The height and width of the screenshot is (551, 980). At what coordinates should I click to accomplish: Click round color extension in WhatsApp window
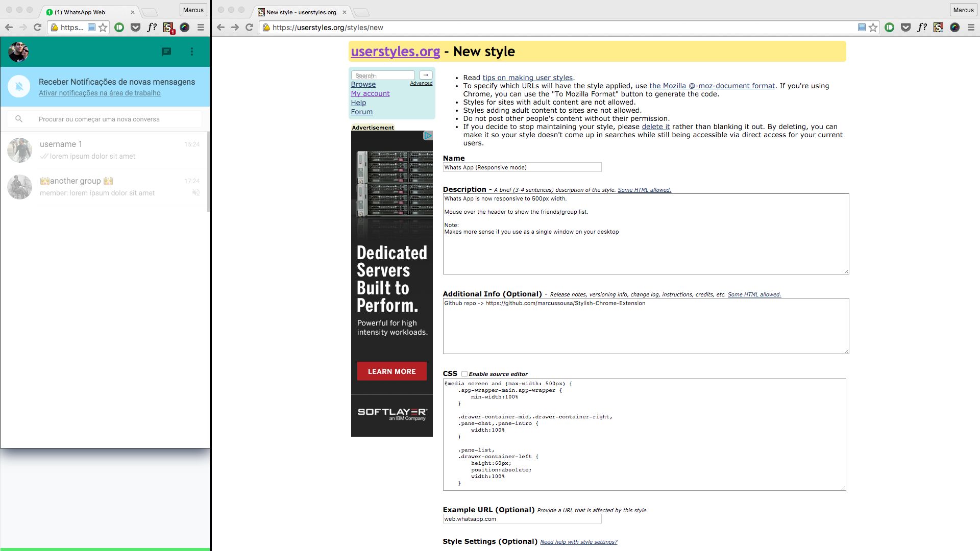tap(185, 28)
